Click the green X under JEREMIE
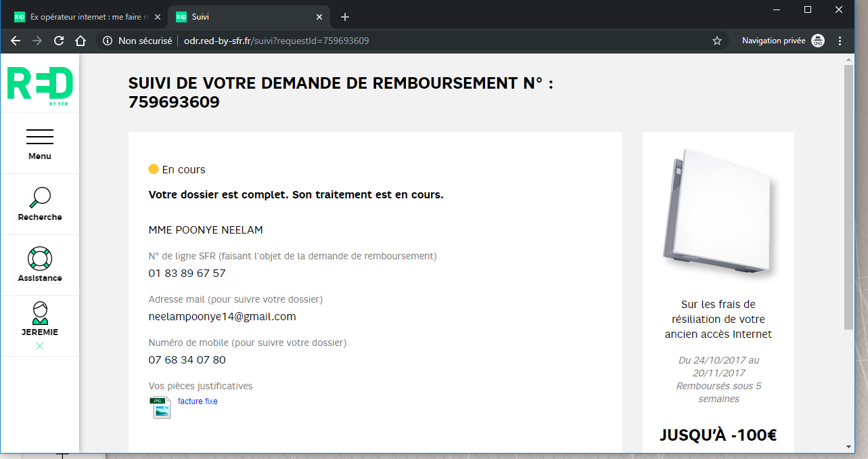This screenshot has width=868, height=459. click(x=40, y=346)
